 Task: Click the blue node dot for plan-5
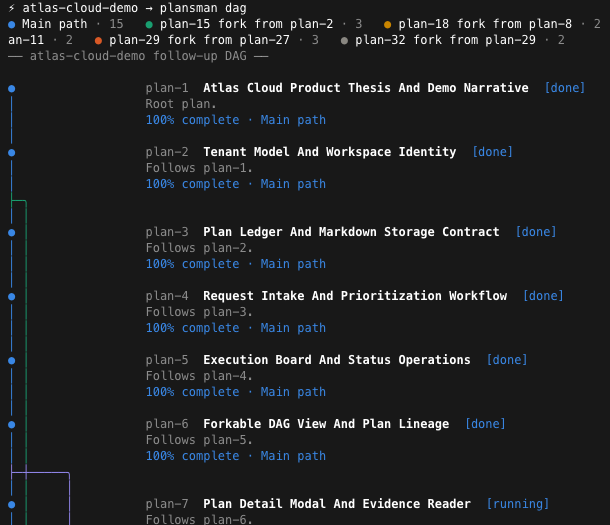click(x=12, y=360)
